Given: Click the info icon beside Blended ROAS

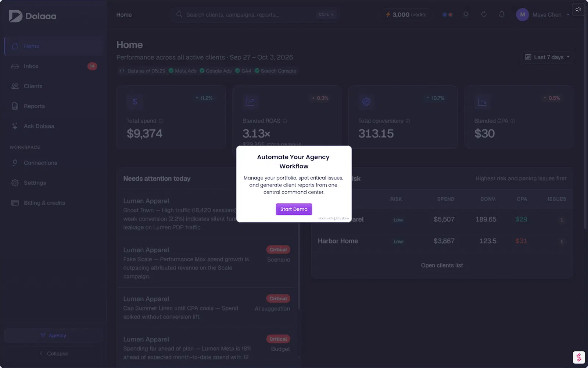Looking at the screenshot, I should [x=285, y=121].
